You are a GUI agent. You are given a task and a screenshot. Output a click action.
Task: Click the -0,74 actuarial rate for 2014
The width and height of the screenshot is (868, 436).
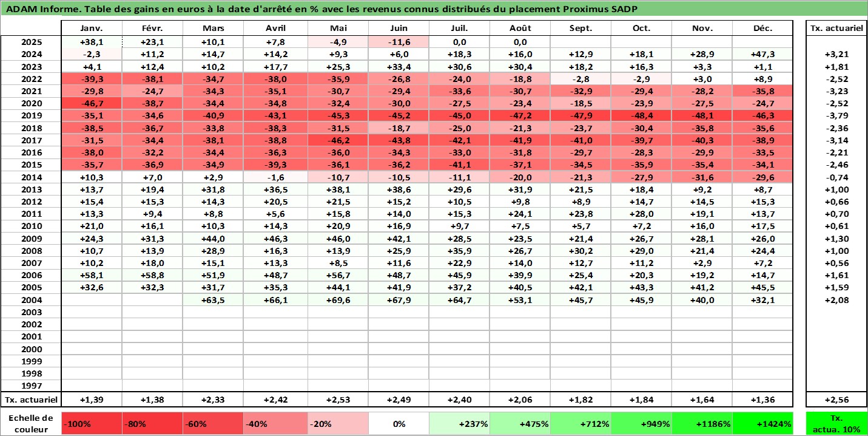coord(836,177)
